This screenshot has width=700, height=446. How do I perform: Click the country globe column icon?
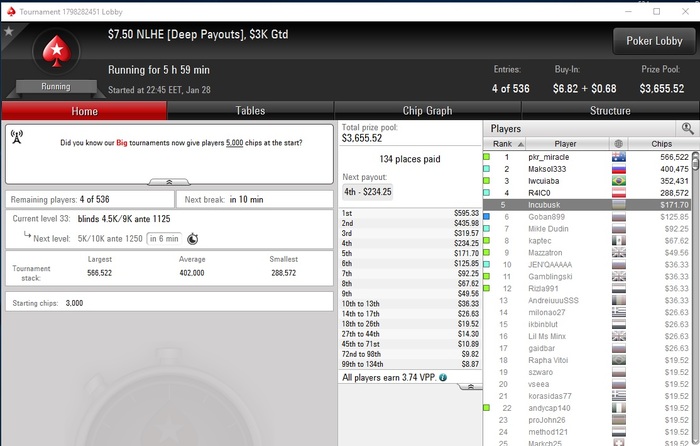coord(618,144)
